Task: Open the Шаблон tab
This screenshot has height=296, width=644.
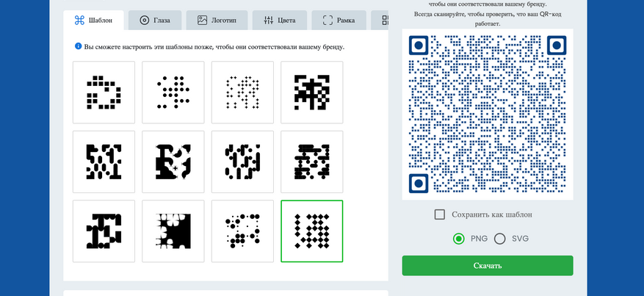Action: coord(94,21)
